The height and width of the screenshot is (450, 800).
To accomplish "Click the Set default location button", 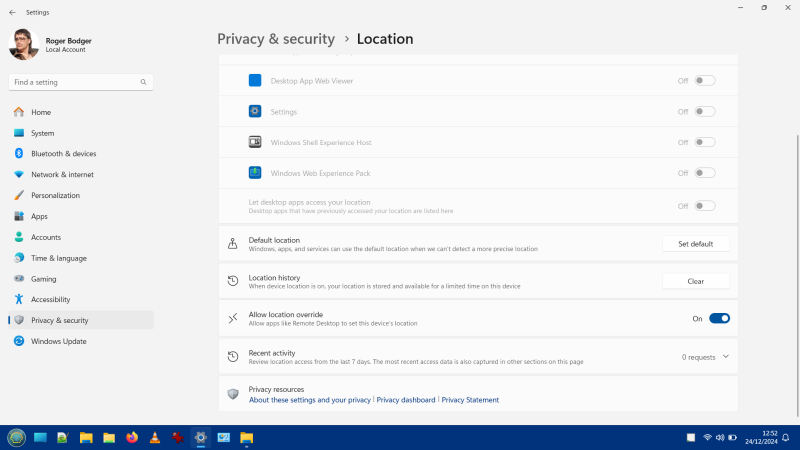I will [x=695, y=244].
